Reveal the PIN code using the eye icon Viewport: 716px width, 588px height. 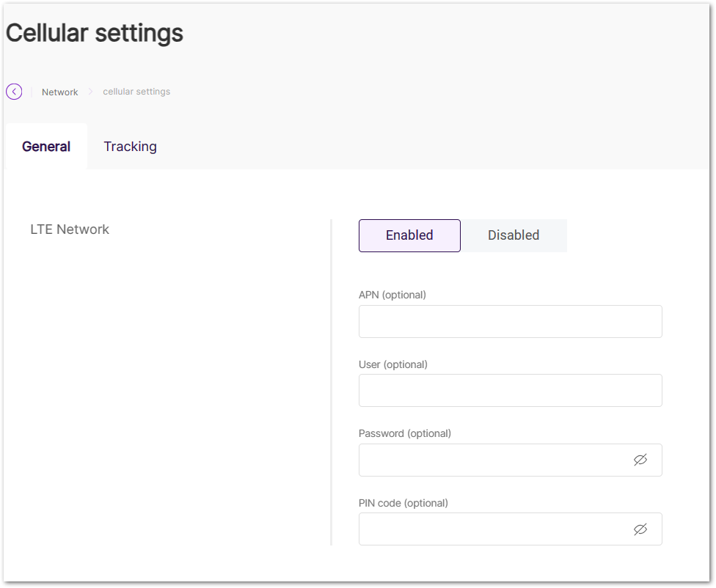tap(640, 529)
